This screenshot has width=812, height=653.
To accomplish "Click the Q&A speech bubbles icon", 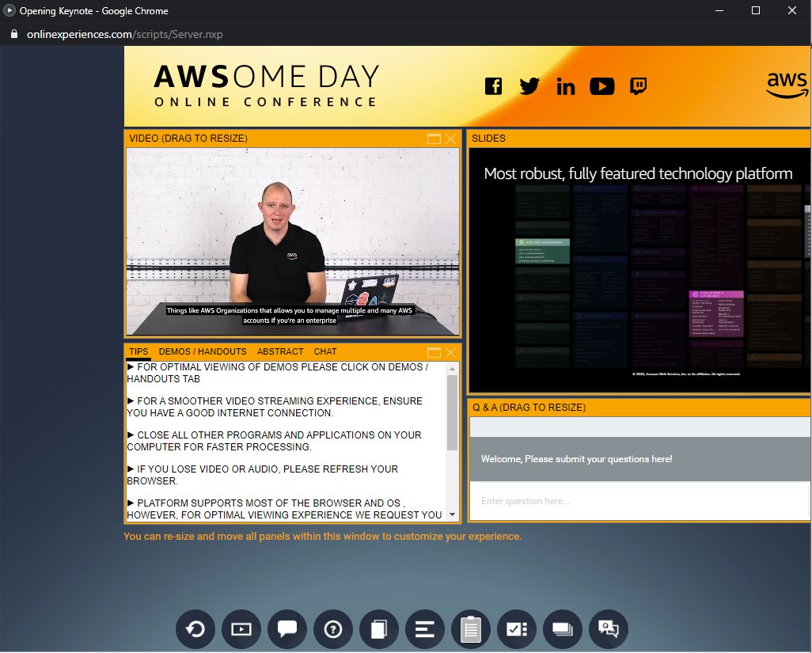I will tap(608, 629).
